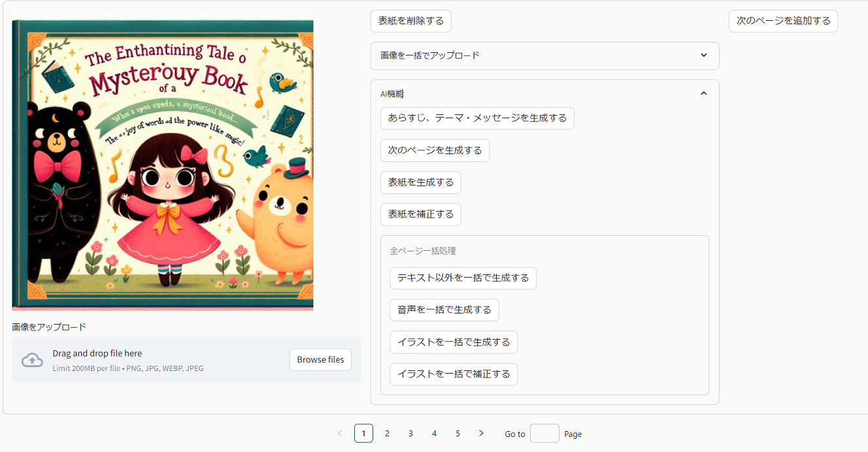Click テキスト以外を一括で生成する button
868x452 pixels.
click(x=463, y=278)
